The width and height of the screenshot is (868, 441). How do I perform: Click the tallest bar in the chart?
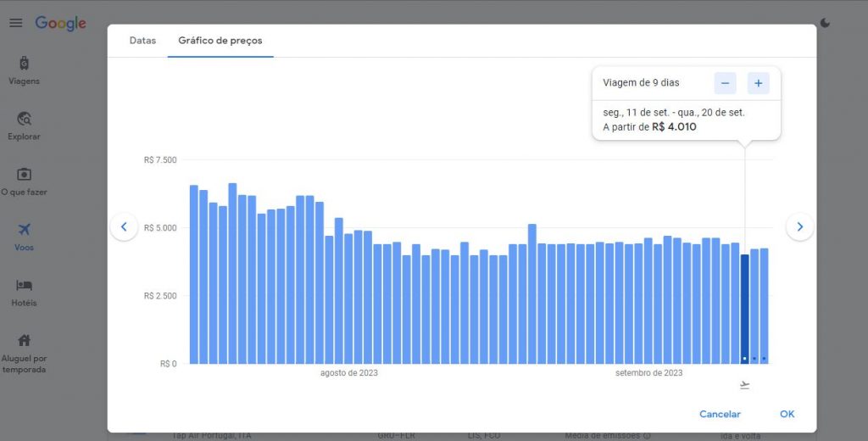(x=232, y=273)
